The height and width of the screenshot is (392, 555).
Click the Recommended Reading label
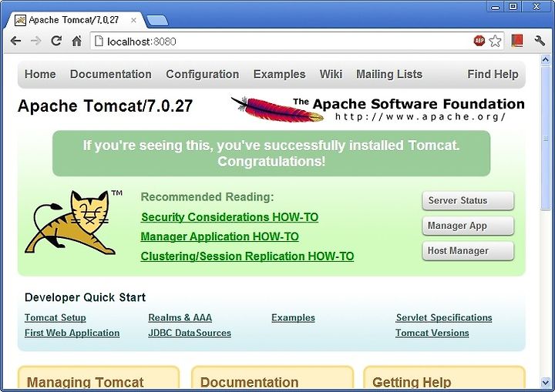click(207, 196)
